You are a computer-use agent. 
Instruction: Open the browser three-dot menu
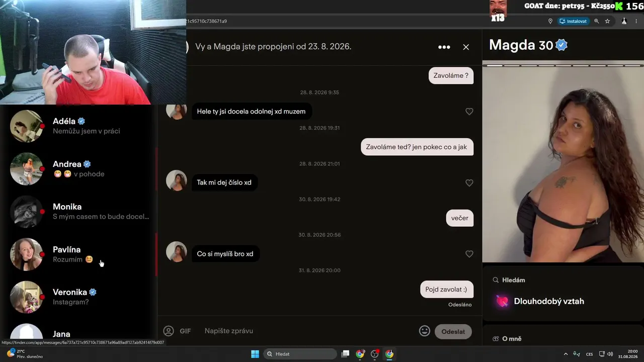637,21
